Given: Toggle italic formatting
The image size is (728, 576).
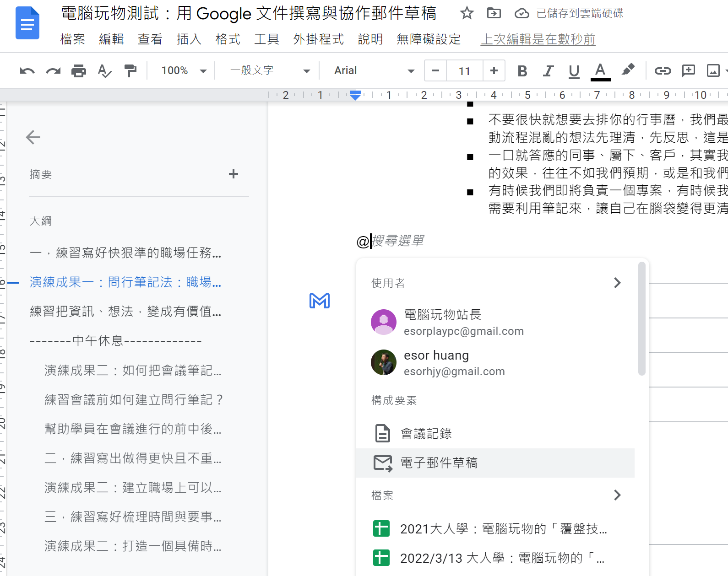Looking at the screenshot, I should 548,71.
